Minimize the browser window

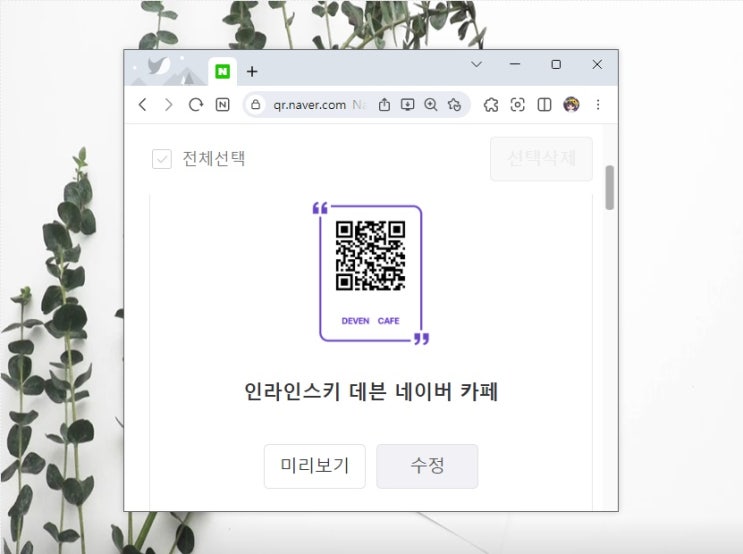(515, 64)
